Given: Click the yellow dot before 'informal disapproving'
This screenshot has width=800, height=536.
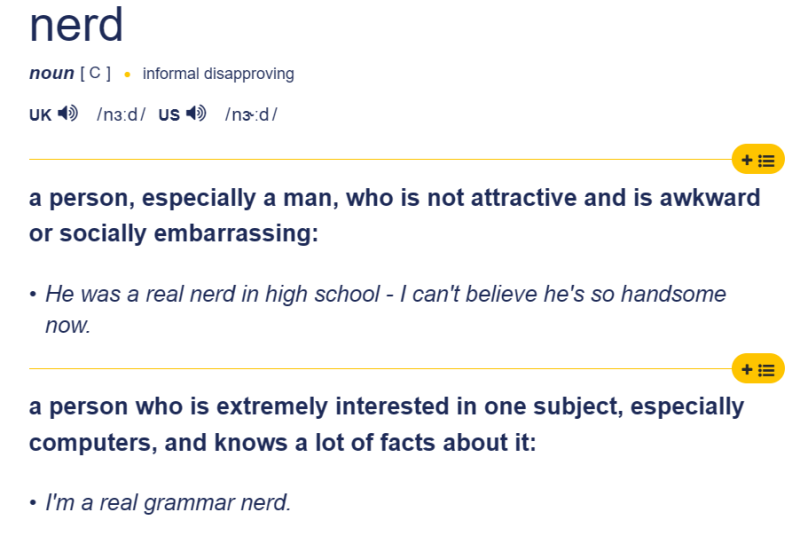Looking at the screenshot, I should click(x=127, y=75).
